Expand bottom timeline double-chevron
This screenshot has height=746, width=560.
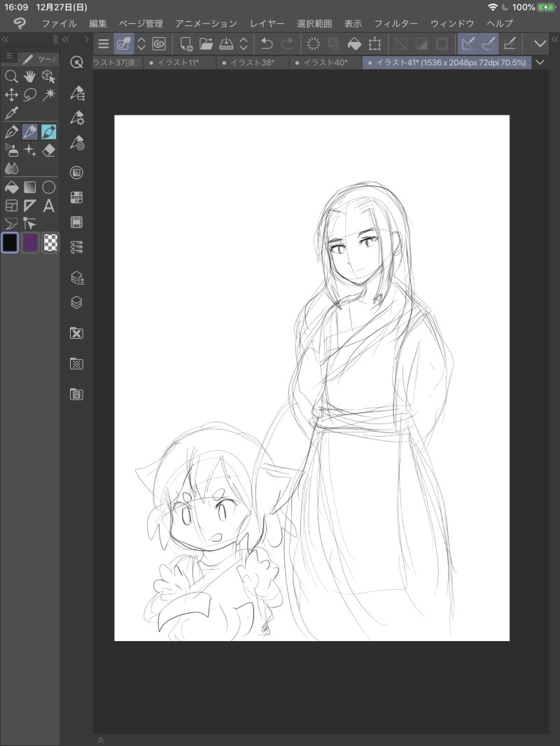click(x=100, y=740)
